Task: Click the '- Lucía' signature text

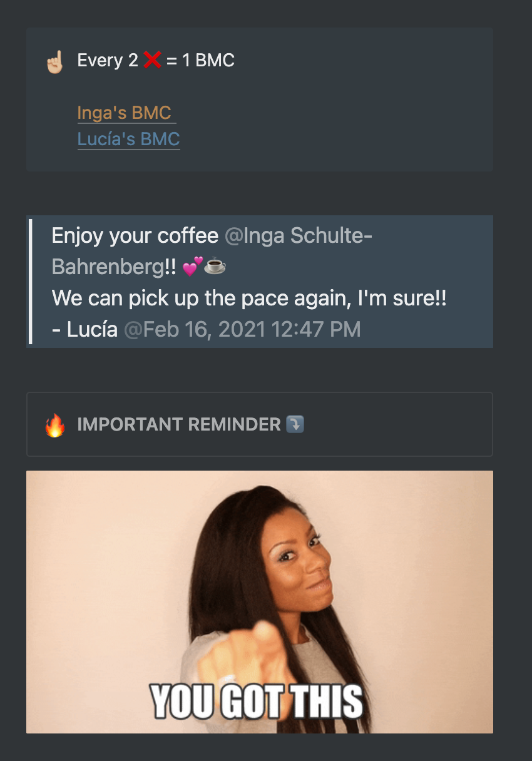Action: pyautogui.click(x=84, y=329)
